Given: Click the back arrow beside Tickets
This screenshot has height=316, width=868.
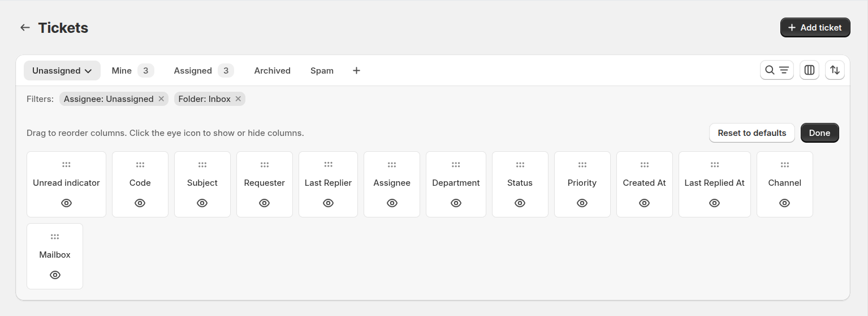Looking at the screenshot, I should [25, 28].
